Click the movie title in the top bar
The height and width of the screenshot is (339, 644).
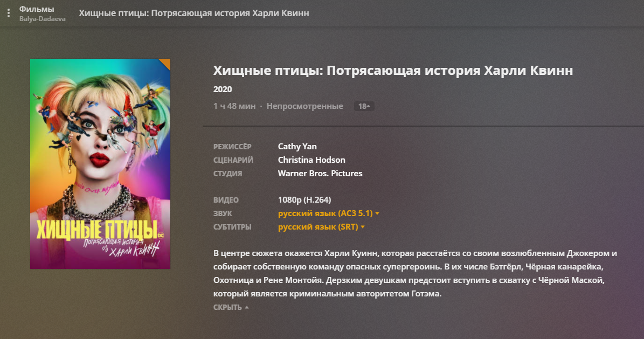(x=194, y=13)
